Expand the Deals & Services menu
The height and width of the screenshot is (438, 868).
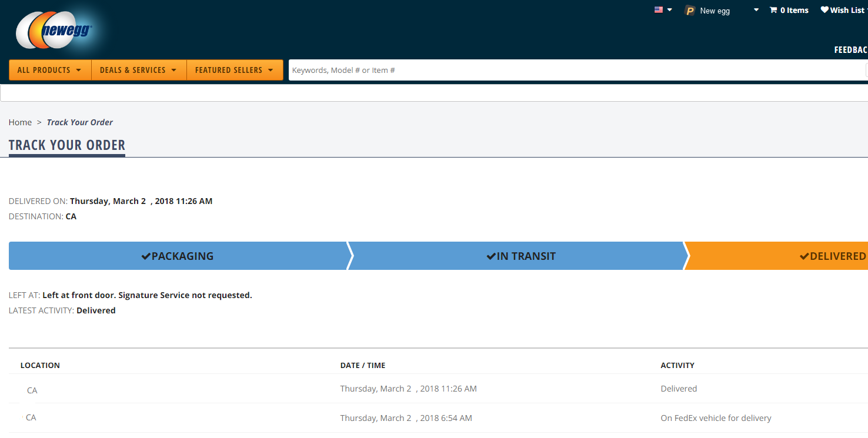pyautogui.click(x=139, y=70)
